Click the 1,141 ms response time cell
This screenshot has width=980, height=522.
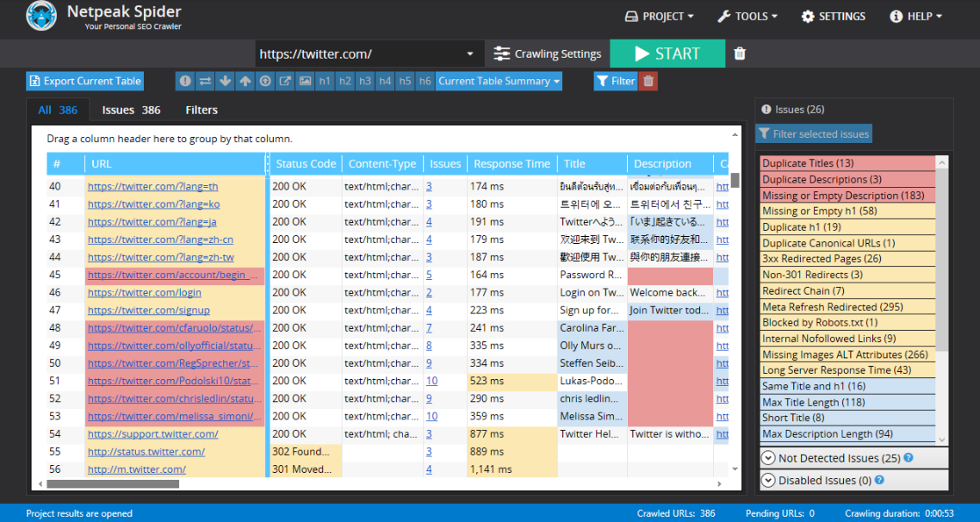[512, 469]
